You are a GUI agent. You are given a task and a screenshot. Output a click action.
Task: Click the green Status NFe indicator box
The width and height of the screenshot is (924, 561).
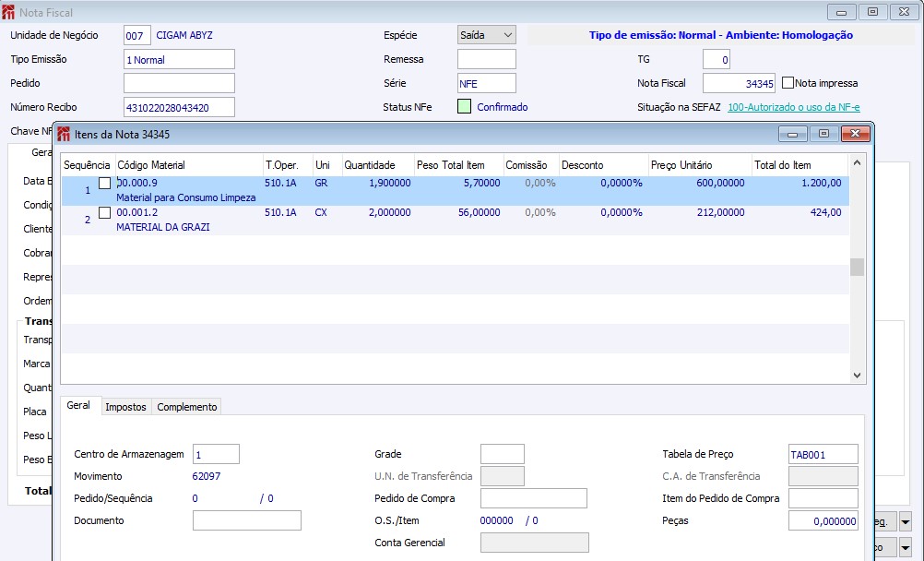coord(464,107)
